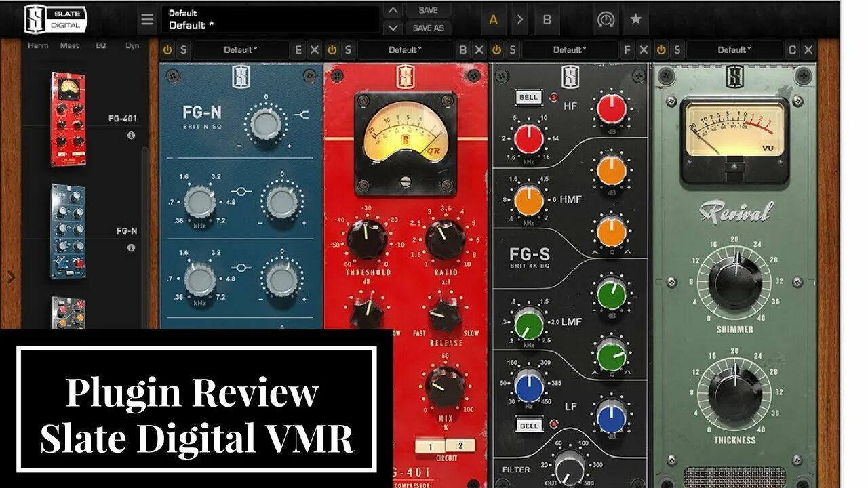Click the gauge meter icon in top bar
Image resolution: width=868 pixels, height=488 pixels.
[606, 20]
